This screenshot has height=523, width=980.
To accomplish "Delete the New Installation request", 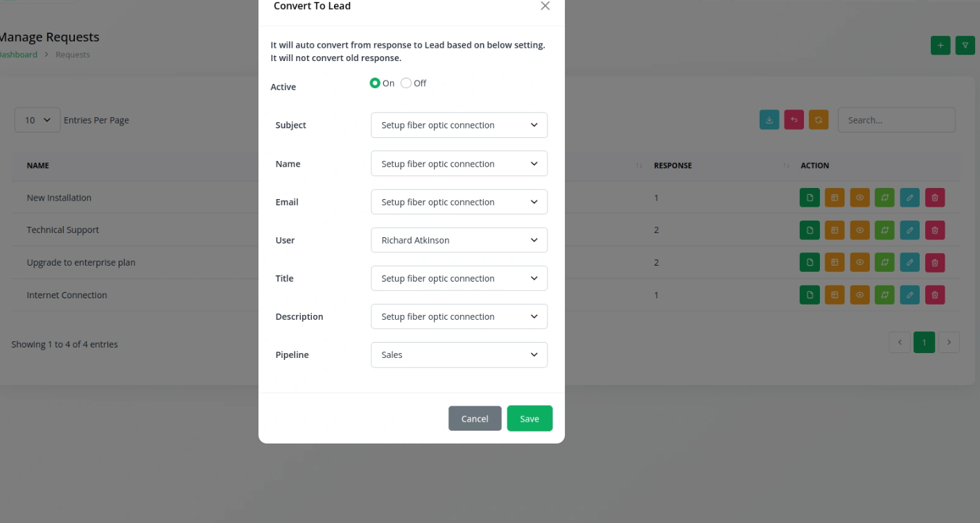I will (935, 198).
